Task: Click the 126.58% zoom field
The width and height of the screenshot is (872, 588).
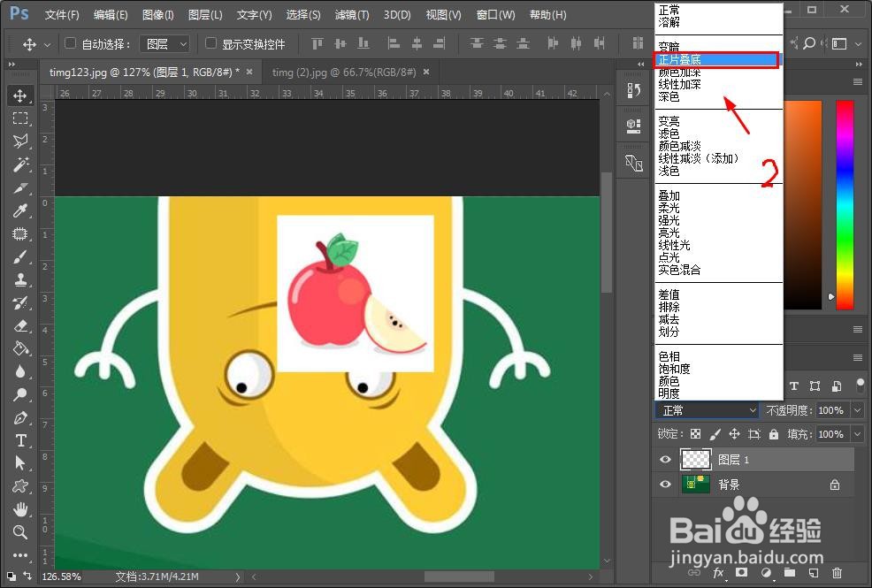Action: click(x=62, y=577)
